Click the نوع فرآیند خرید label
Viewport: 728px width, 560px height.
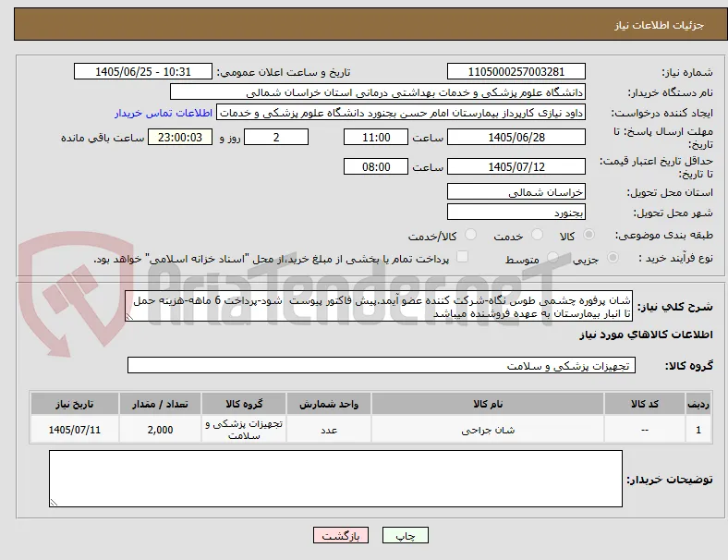click(x=675, y=258)
